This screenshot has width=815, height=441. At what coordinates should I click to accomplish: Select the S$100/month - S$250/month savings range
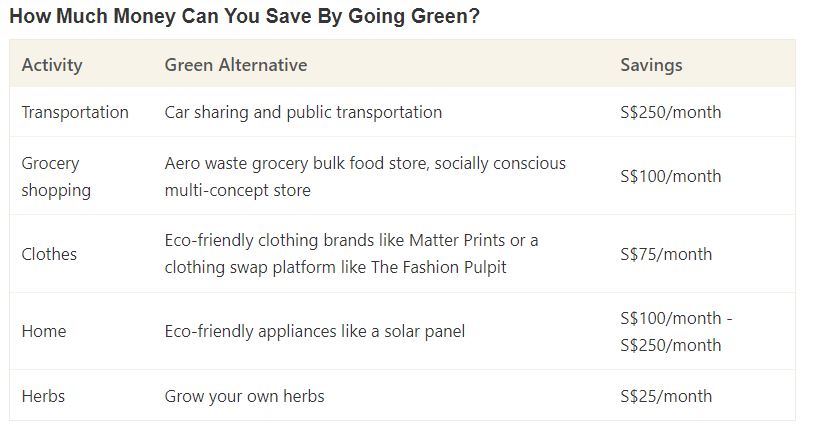(x=676, y=331)
